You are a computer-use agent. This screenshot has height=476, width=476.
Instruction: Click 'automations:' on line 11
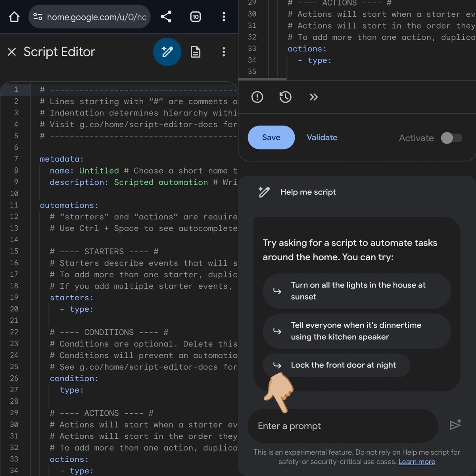point(69,205)
